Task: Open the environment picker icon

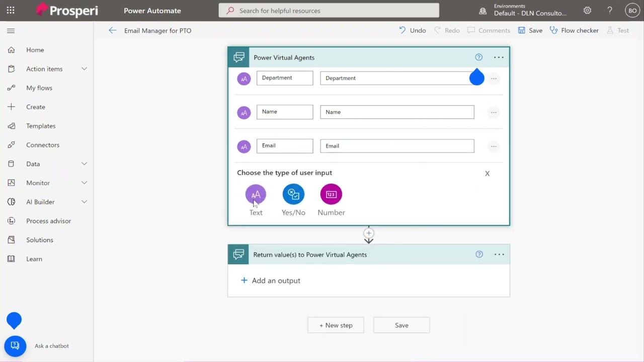Action: coord(482,11)
